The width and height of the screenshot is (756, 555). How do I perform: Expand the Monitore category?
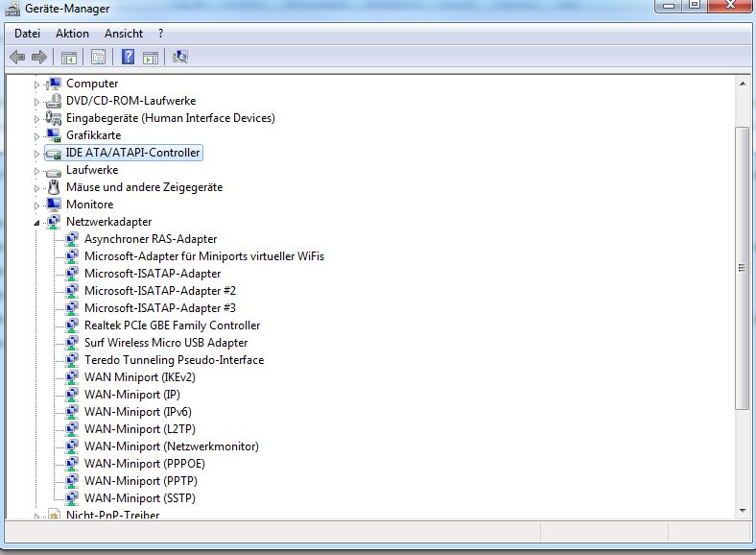pos(37,205)
